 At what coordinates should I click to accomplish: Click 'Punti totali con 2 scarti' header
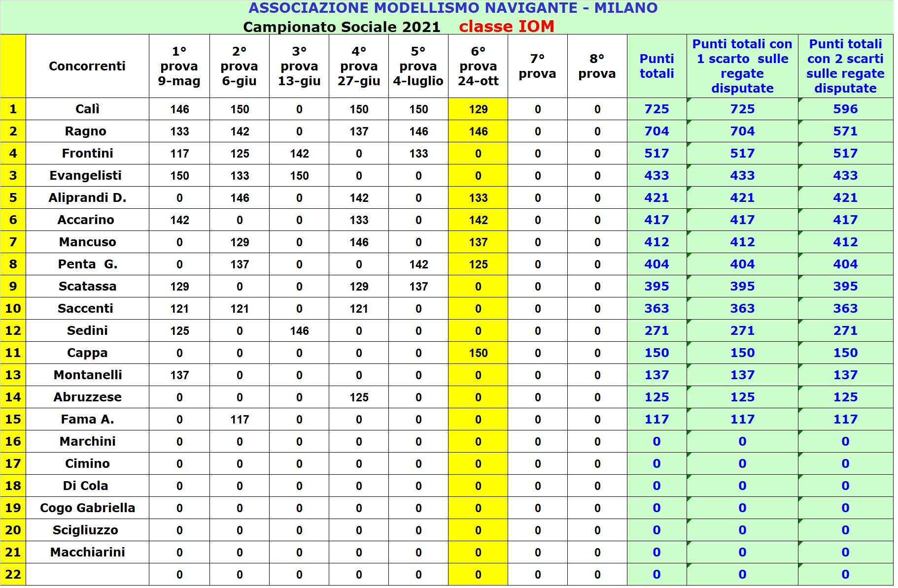pos(846,66)
